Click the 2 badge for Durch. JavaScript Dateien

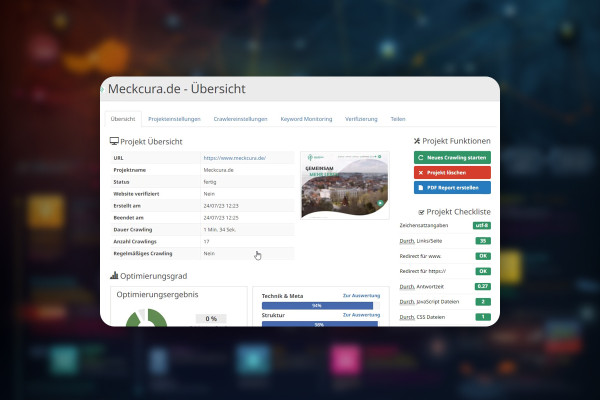point(483,302)
